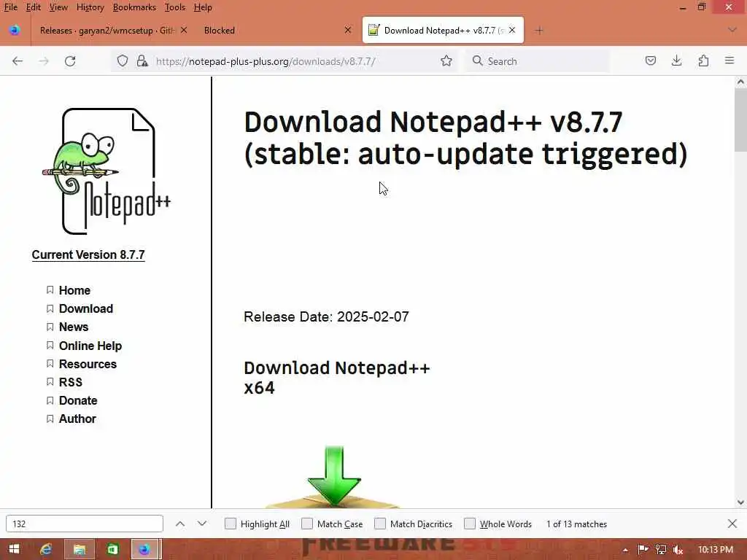Jump to next find match
Screen dimensions: 747x560
coord(202,524)
